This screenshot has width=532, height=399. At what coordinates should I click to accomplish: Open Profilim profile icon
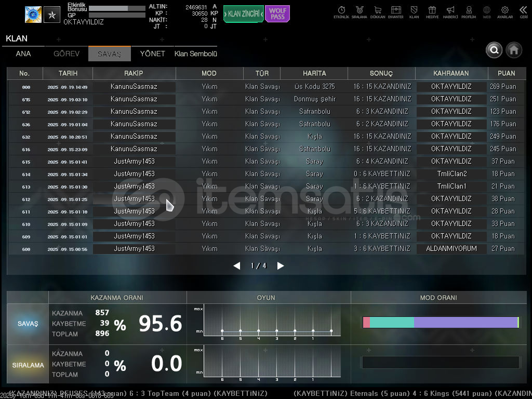tap(469, 11)
